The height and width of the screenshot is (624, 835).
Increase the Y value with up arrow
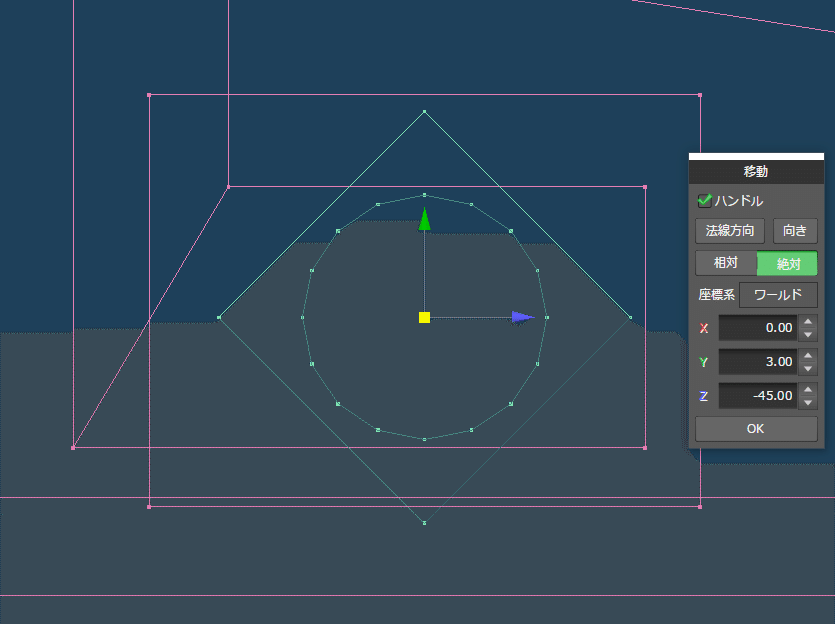(808, 356)
